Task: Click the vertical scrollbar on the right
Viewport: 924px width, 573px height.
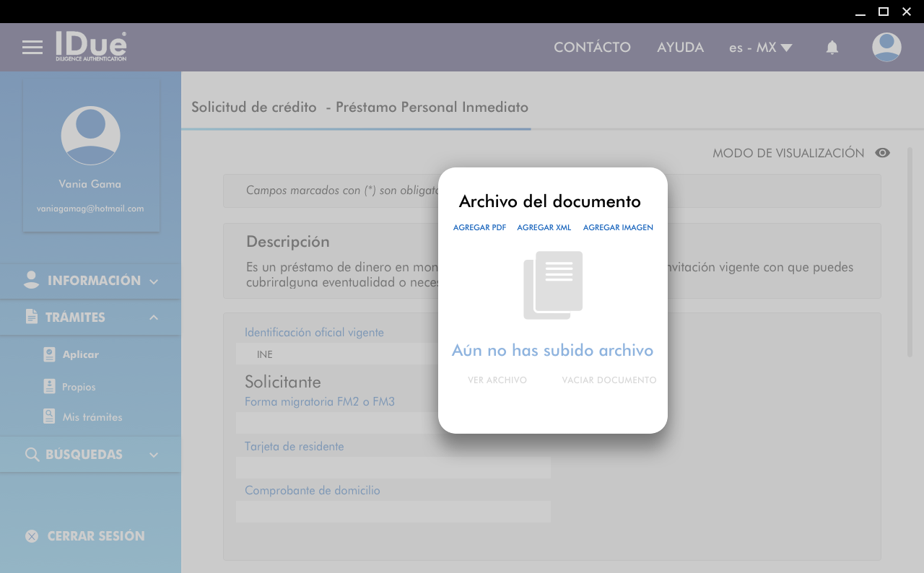Action: [x=910, y=253]
